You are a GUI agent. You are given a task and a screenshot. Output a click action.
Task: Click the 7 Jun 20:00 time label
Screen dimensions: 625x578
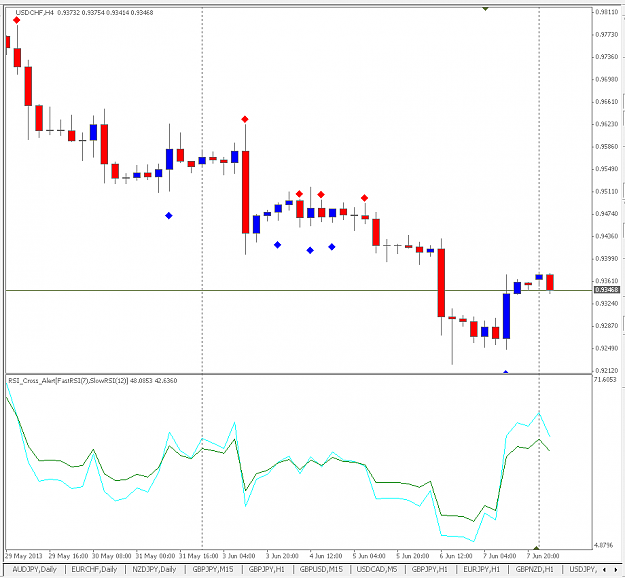click(543, 556)
